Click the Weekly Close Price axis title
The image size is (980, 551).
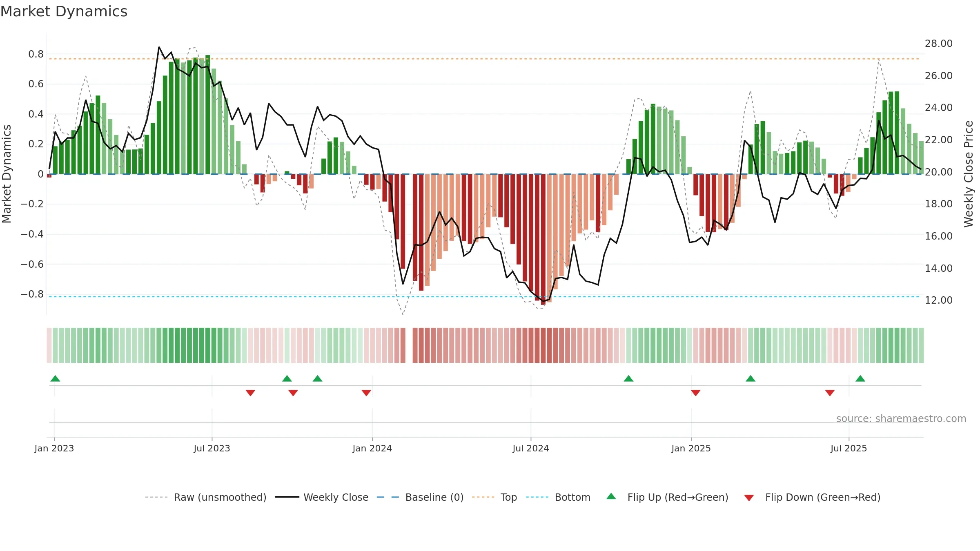click(x=969, y=174)
